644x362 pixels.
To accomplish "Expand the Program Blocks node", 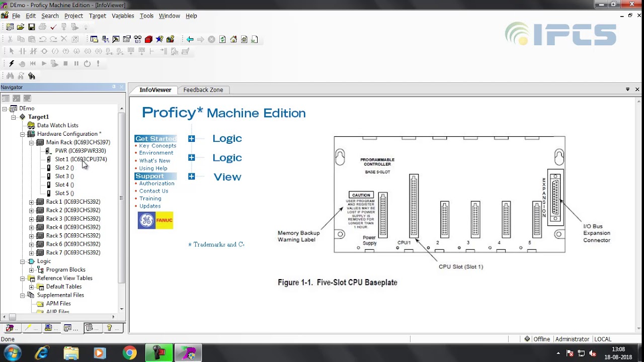I will click(31, 270).
